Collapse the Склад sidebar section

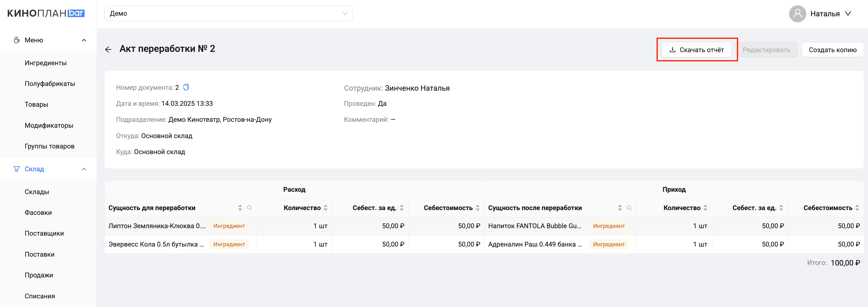pyautogui.click(x=84, y=169)
